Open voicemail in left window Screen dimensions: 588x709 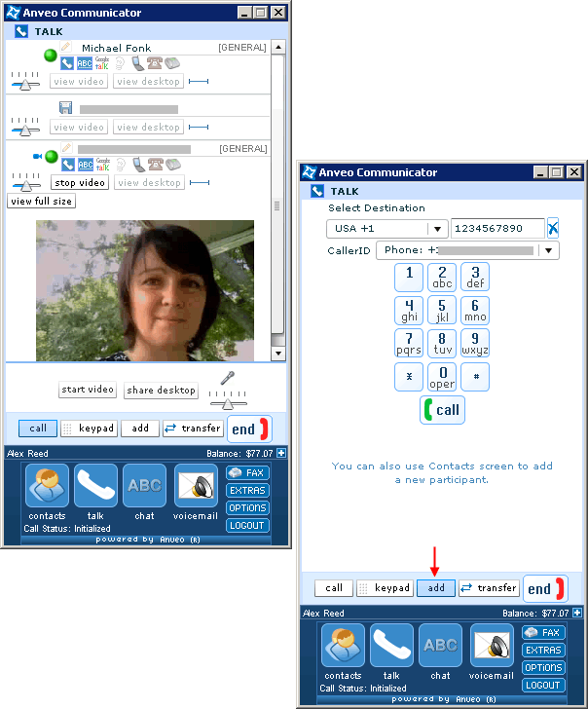196,486
